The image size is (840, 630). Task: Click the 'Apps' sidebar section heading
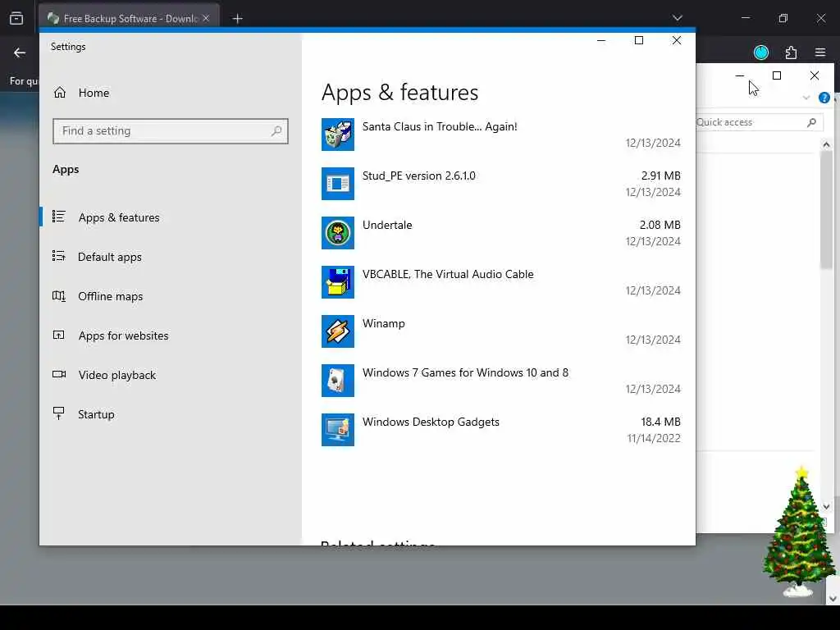click(x=66, y=169)
